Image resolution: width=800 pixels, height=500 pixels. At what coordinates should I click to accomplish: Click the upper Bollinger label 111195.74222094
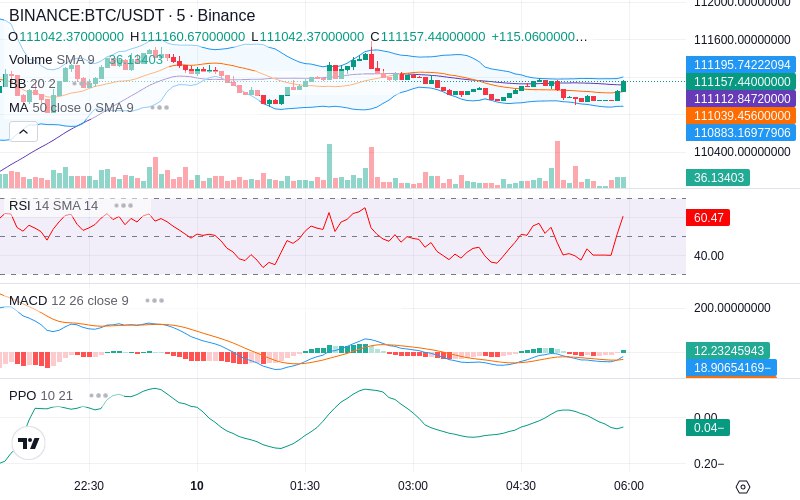741,65
